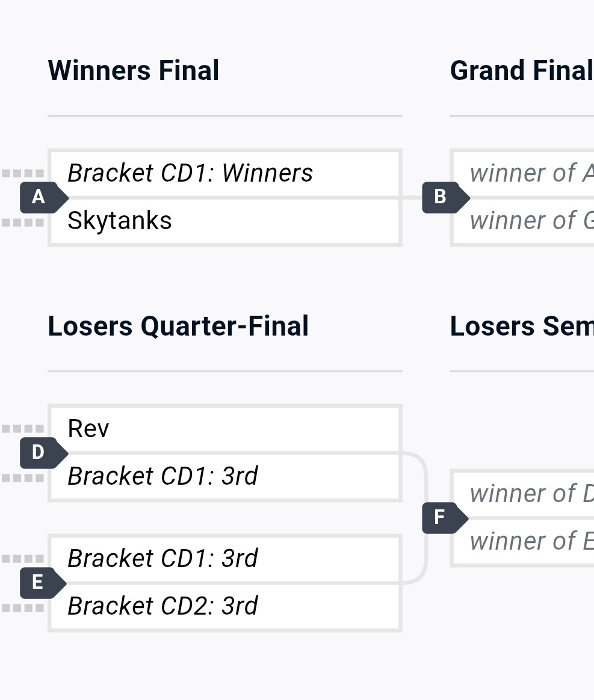Click the Losers Semi-Final heading
This screenshot has height=700, width=594.
[522, 326]
